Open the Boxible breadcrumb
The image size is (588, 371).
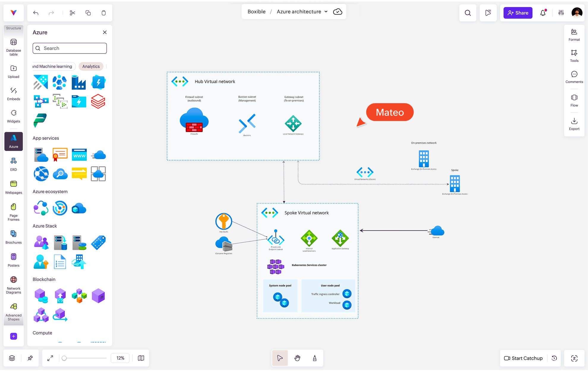click(256, 12)
